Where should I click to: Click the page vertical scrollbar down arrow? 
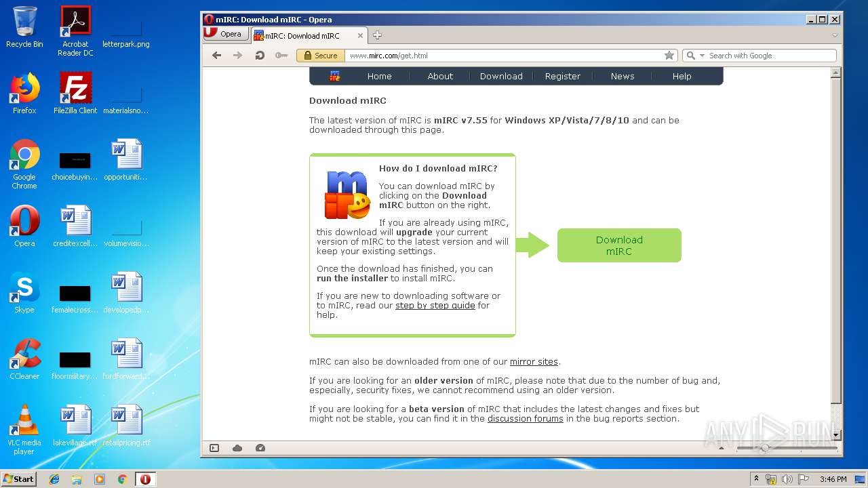pos(836,435)
